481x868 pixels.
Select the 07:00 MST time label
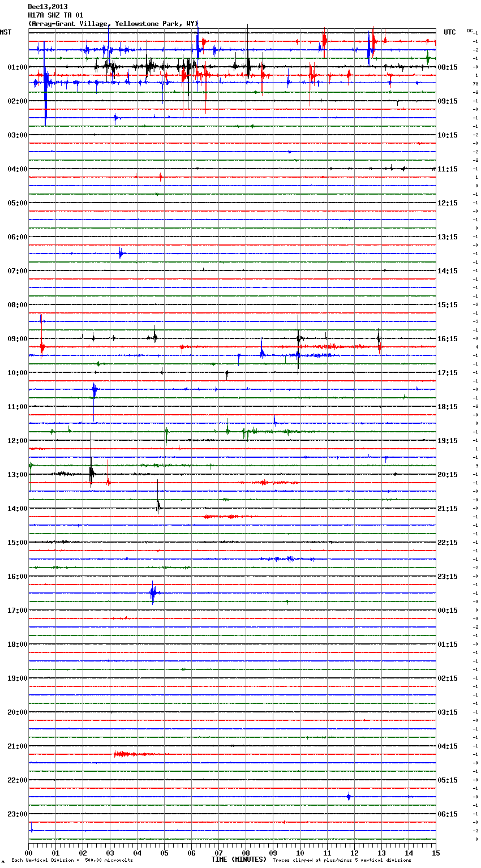(18, 271)
